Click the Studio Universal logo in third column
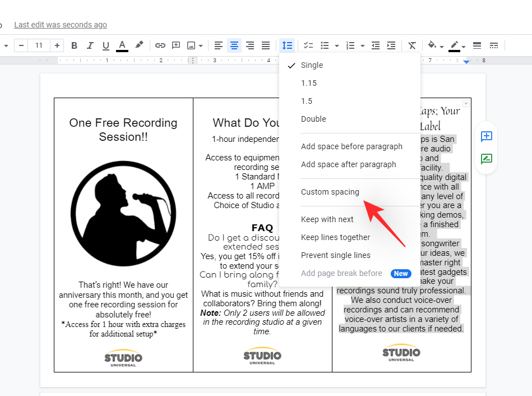Image resolution: width=532 pixels, height=396 pixels. coord(401,353)
